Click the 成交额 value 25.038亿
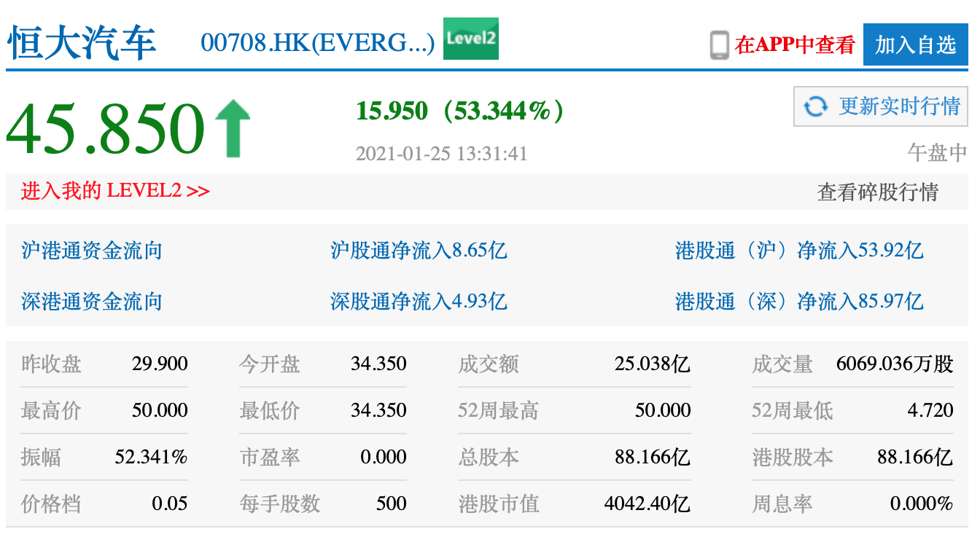Screen dimensions: 980x545 pos(653,364)
